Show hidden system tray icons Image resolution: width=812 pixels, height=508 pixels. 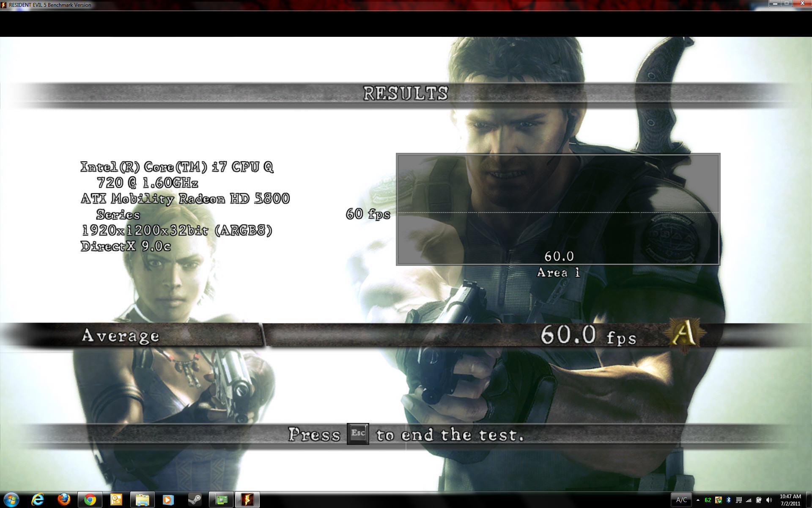click(698, 500)
